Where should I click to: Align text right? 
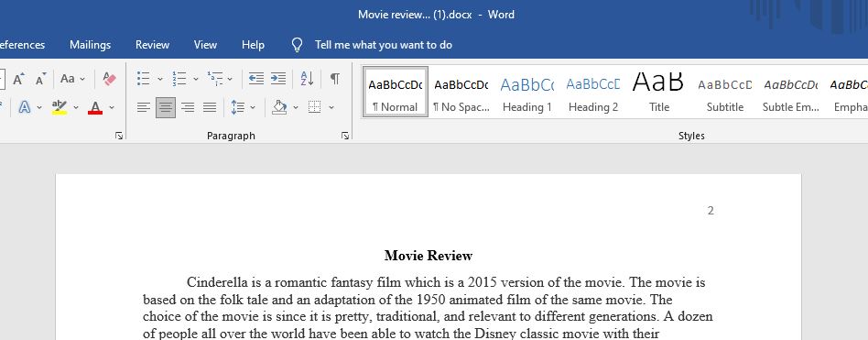(x=188, y=107)
